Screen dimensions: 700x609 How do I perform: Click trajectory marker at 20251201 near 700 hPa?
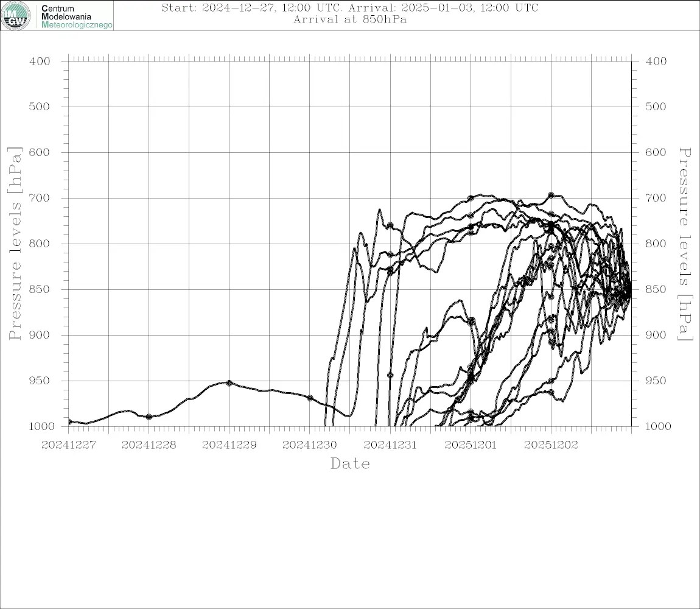pos(471,198)
